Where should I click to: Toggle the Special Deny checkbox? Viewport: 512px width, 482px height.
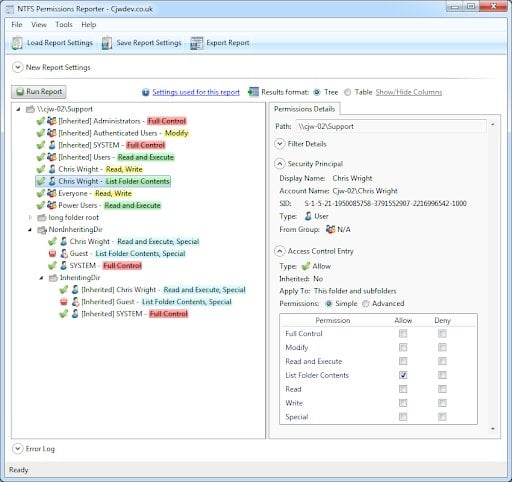coord(442,417)
